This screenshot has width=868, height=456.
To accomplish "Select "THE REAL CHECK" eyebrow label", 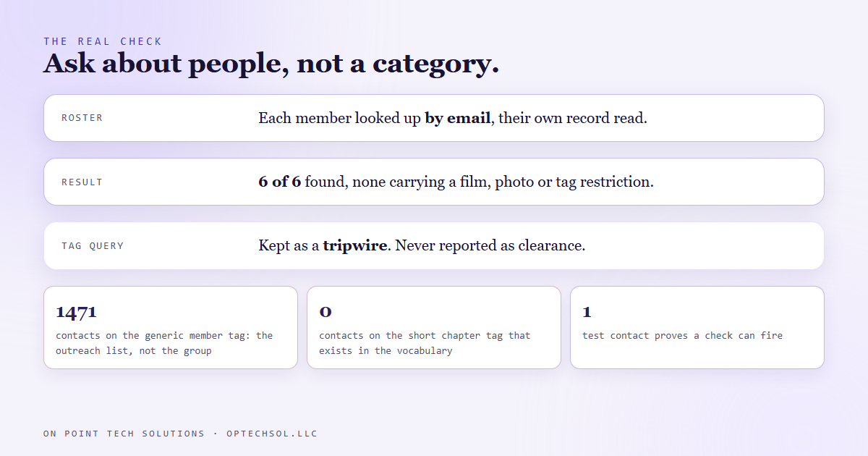I will 103,41.
